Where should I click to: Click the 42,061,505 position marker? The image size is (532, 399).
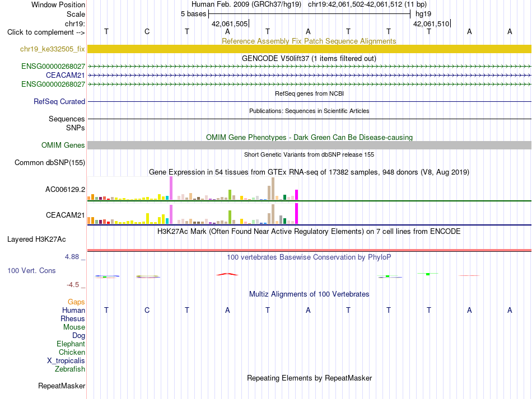[x=230, y=24]
